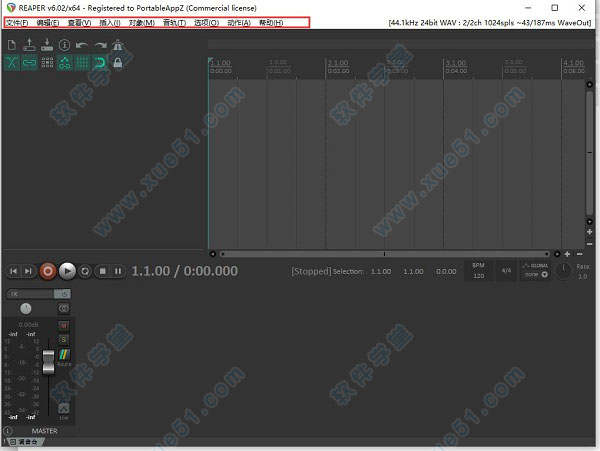600x451 pixels.
Task: Go to project start transport button
Action: point(13,271)
